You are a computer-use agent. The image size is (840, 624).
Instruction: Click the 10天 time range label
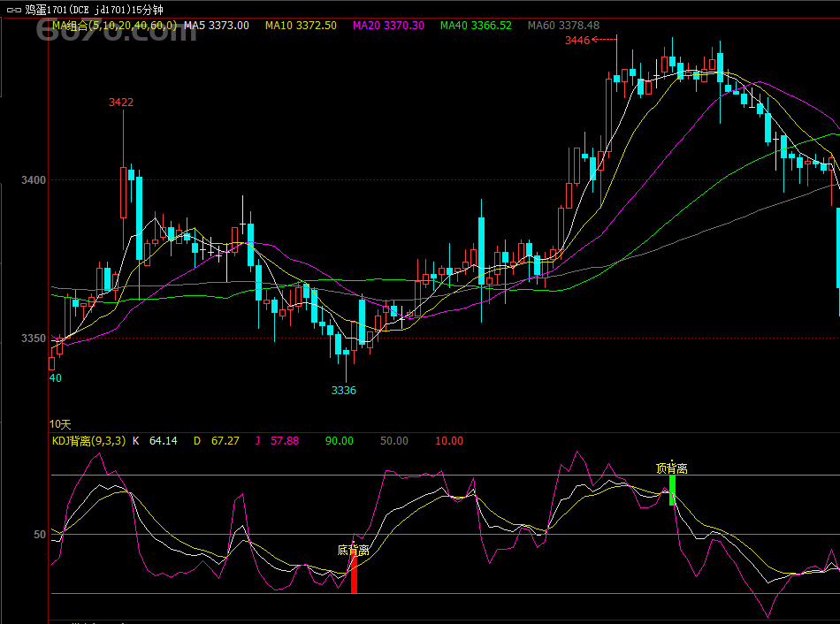coord(60,424)
